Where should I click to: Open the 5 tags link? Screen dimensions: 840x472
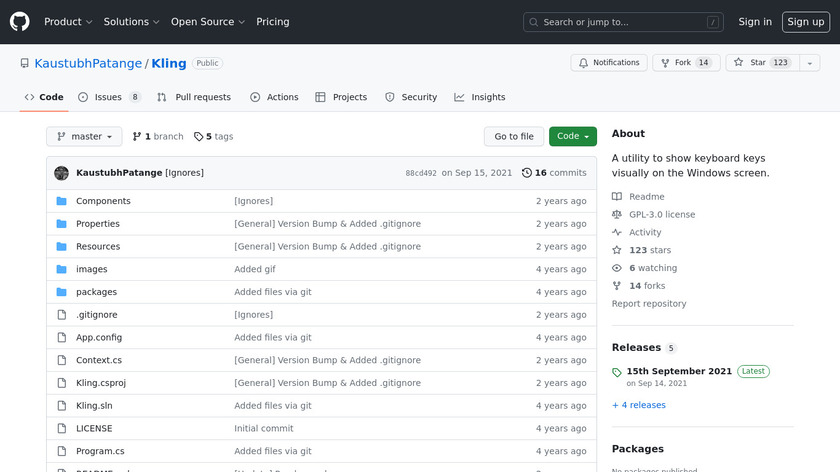(213, 136)
